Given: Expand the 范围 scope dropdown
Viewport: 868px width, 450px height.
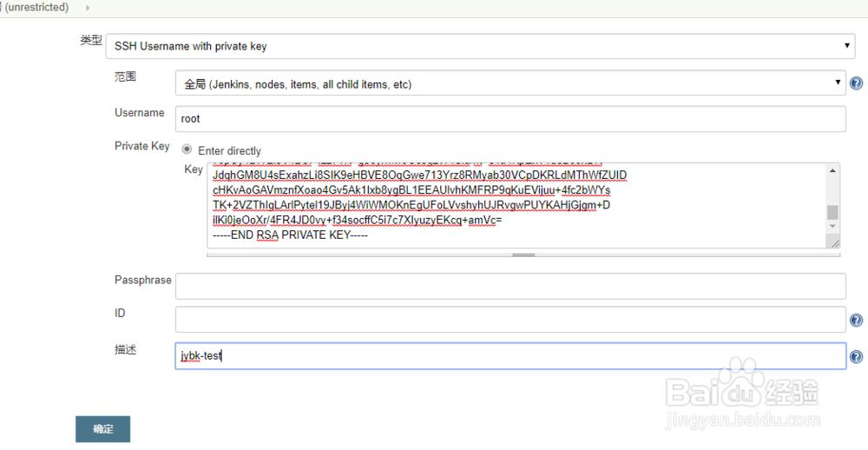Looking at the screenshot, I should [510, 84].
